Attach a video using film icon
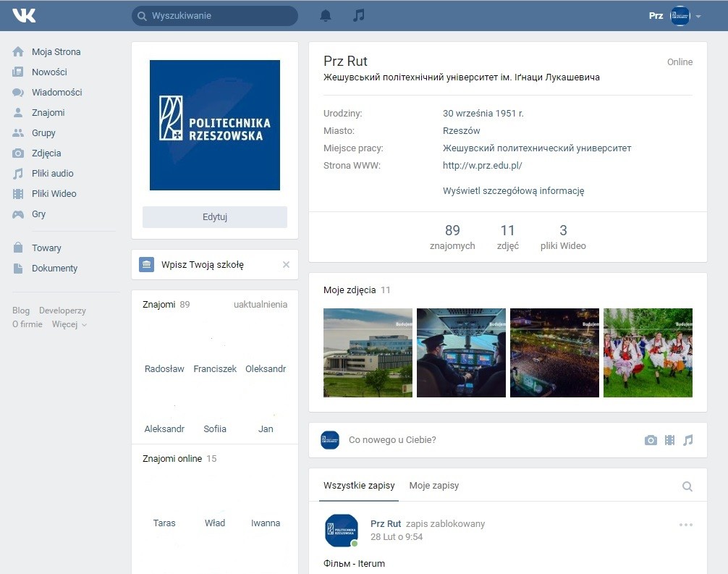This screenshot has height=574, width=728. pyautogui.click(x=669, y=440)
